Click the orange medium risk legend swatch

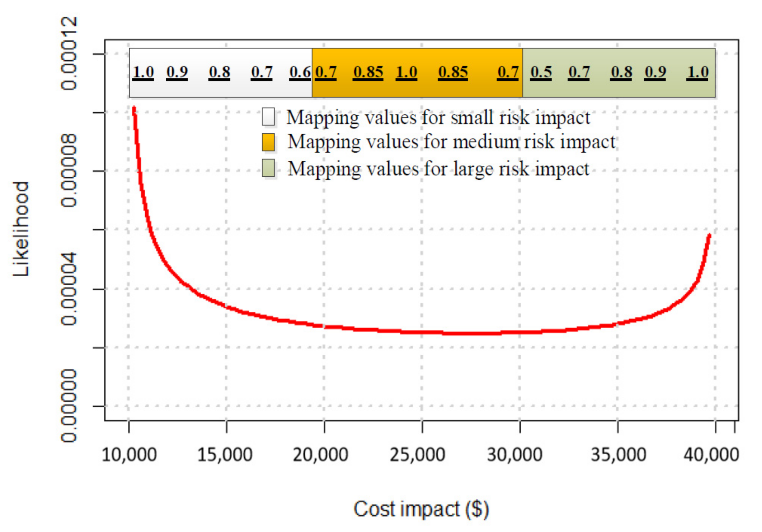pos(268,142)
